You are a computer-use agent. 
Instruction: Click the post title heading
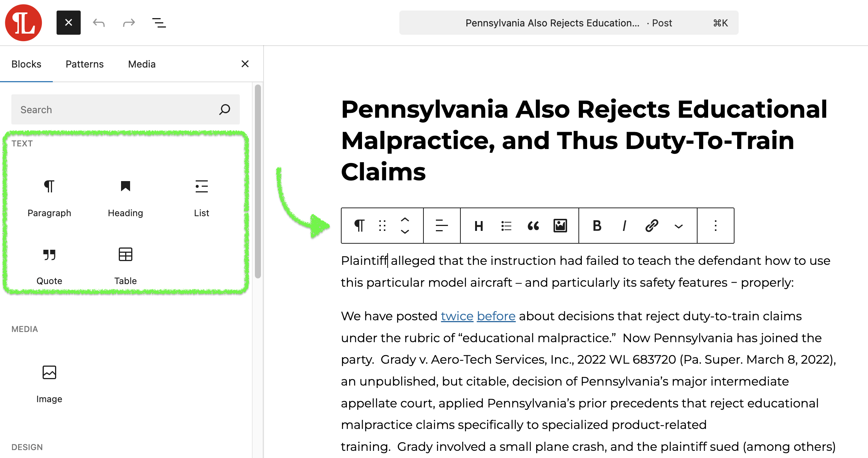click(x=584, y=140)
